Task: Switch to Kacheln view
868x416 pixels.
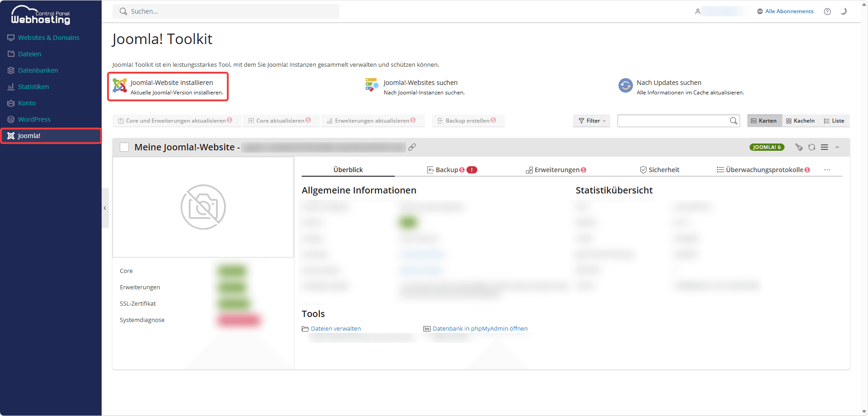Action: 800,121
